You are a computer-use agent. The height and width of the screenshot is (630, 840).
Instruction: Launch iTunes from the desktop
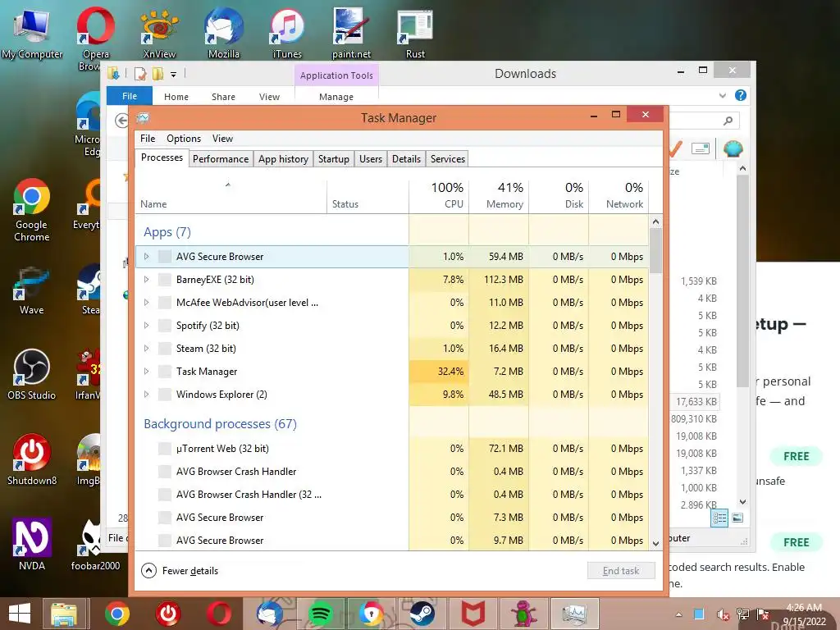287,33
